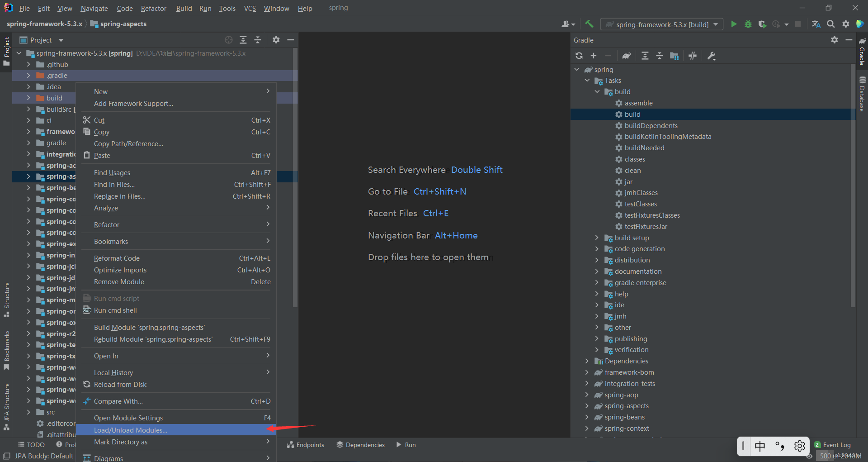868x462 pixels.
Task: Click the Gradle plus (link project) icon
Action: click(x=594, y=56)
